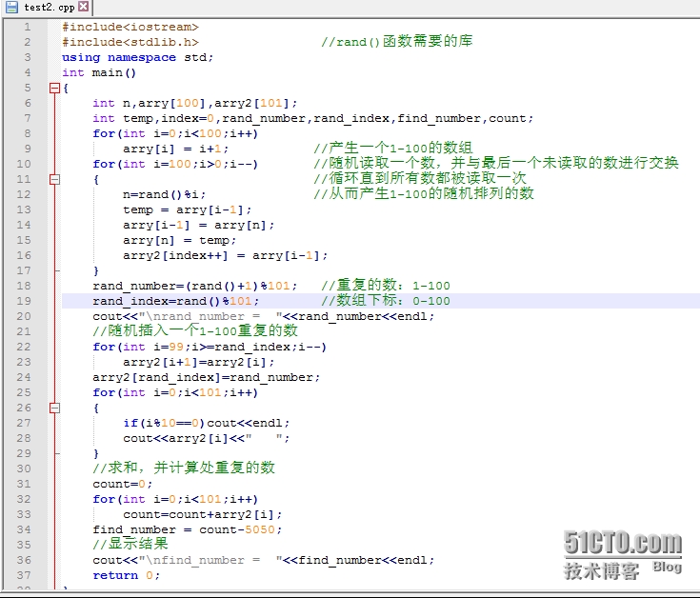700x598 pixels.
Task: Click line number 37 in the margin
Action: tap(24, 575)
